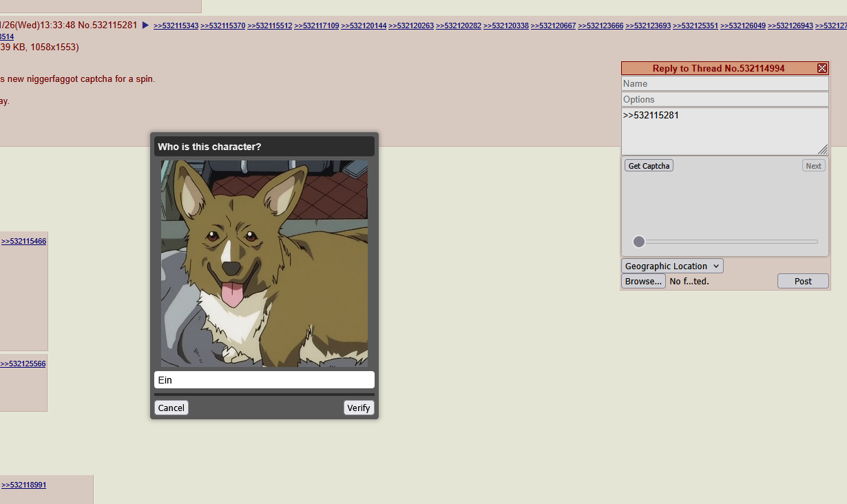Click the Options field in reply form
847x504 pixels.
coord(725,99)
